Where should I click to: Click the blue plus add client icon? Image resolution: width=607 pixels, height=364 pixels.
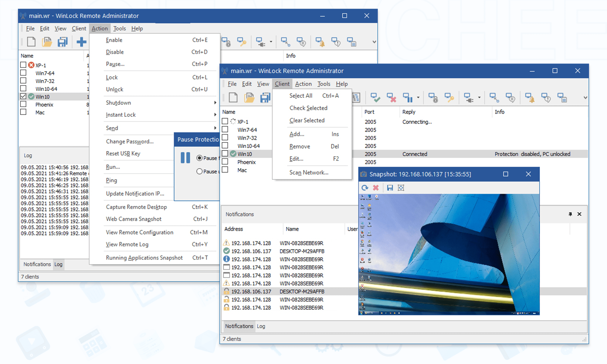81,42
